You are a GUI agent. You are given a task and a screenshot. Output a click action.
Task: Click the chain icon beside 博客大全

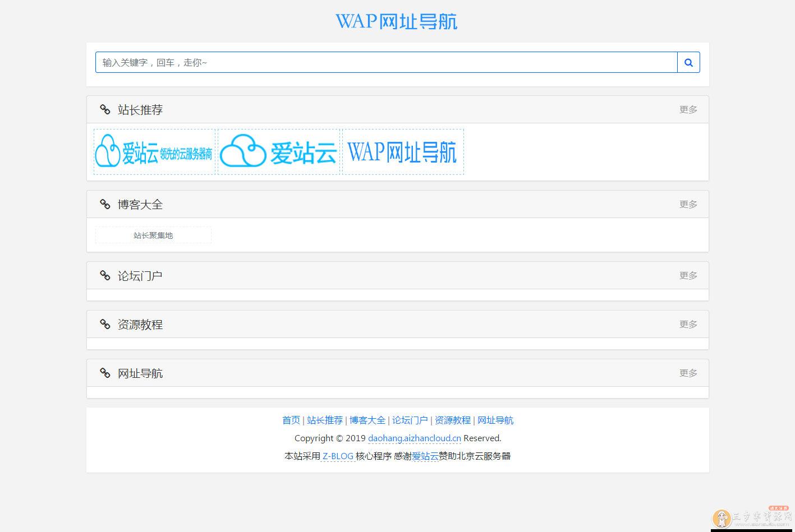pos(105,204)
